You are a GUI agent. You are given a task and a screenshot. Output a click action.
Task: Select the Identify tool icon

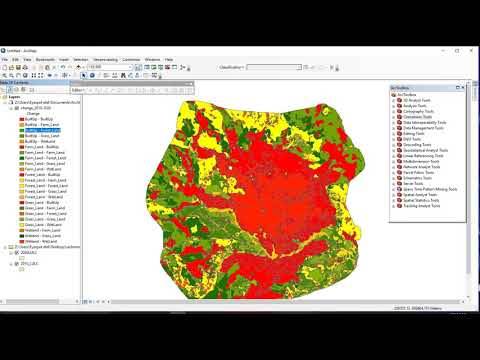[92, 76]
